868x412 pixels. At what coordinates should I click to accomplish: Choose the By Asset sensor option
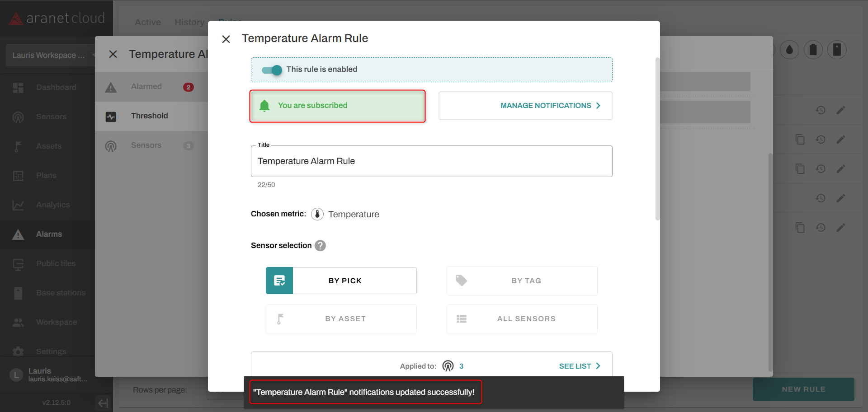(x=341, y=319)
